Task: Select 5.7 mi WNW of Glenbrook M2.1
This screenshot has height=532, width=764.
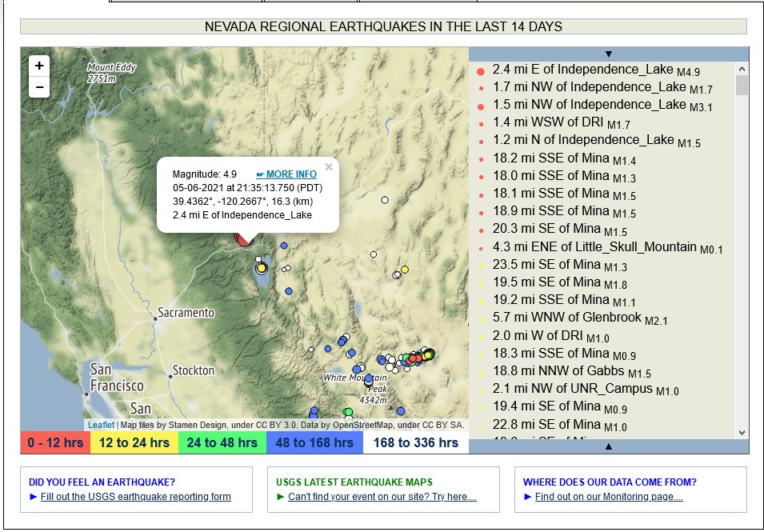Action: coord(580,318)
